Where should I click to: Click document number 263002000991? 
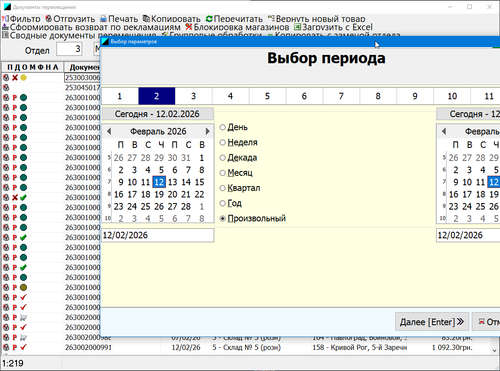[88, 347]
